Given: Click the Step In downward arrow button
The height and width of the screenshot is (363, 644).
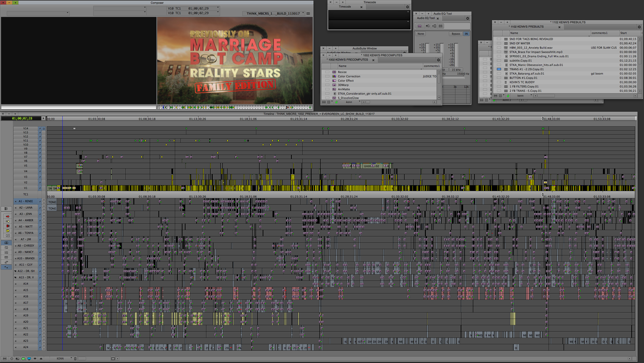Looking at the screenshot, I should click(35, 359).
